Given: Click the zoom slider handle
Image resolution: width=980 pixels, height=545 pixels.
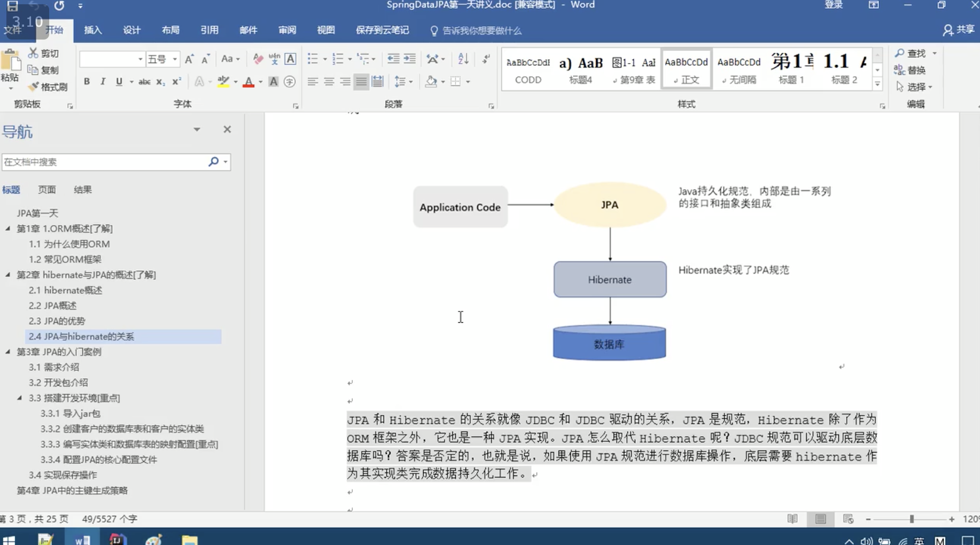Looking at the screenshot, I should [912, 519].
